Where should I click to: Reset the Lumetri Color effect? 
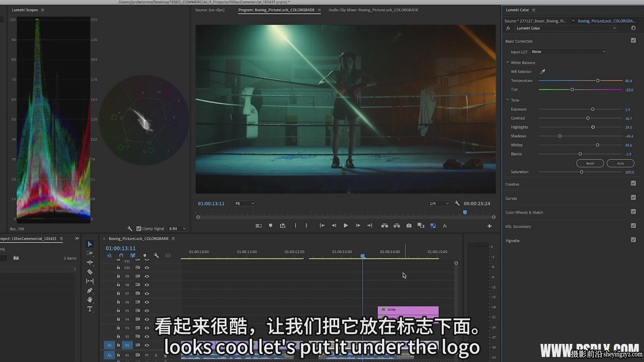pyautogui.click(x=633, y=28)
